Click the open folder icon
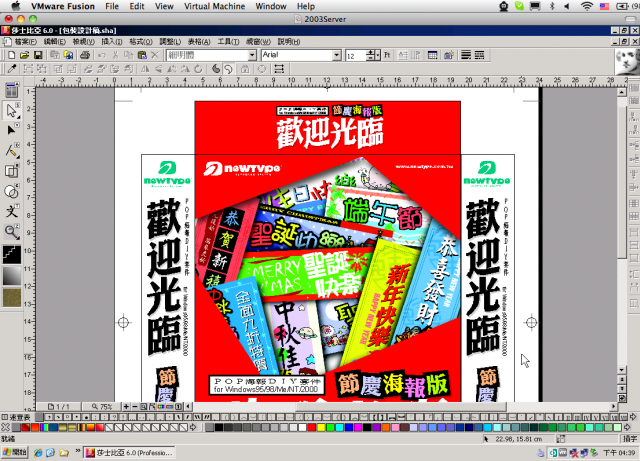640x461 pixels. tap(24, 55)
